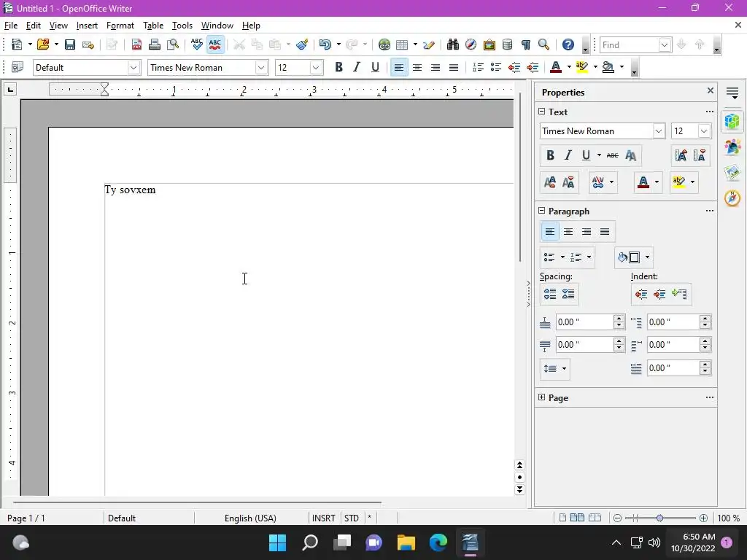Collapse the Text section in Properties
This screenshot has height=560, width=747.
tap(542, 112)
